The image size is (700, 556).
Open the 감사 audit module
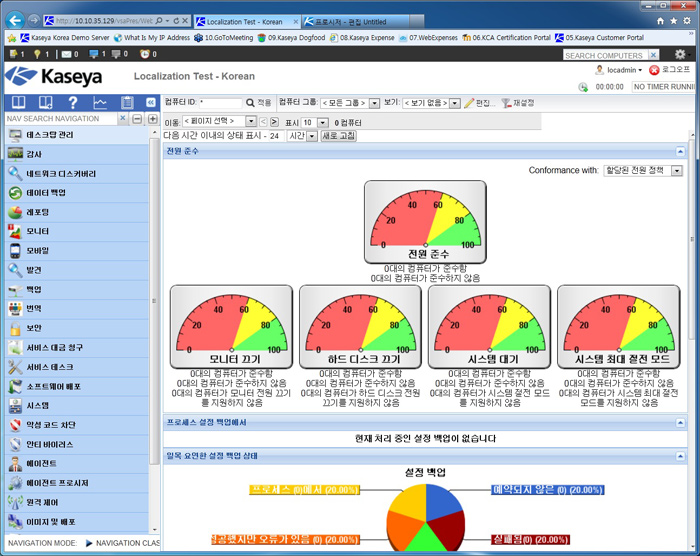coord(77,154)
